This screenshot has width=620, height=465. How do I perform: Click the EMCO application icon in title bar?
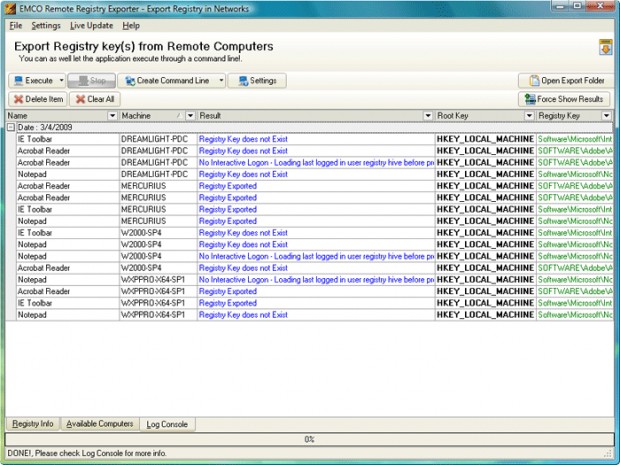[x=11, y=8]
